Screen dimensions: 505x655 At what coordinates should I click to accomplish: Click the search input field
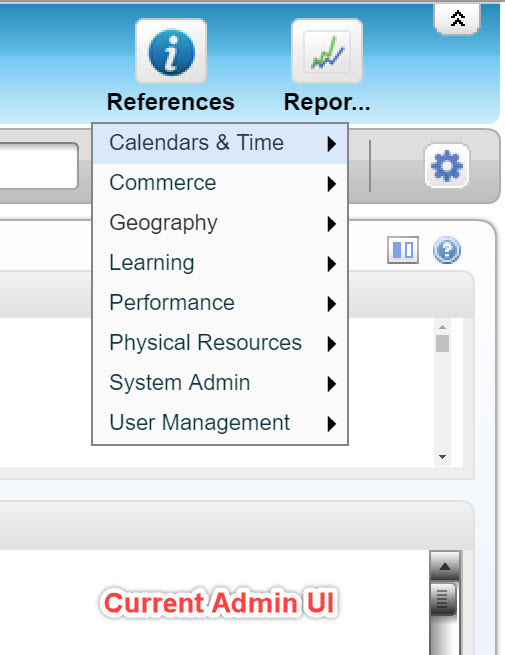38,166
